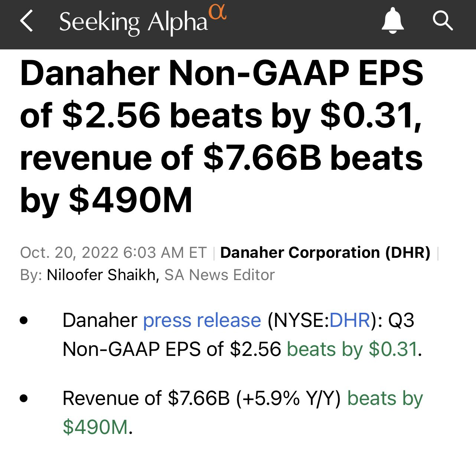Click "Revenue of $7.66B" text in the bullet
Screen dimensions: 476x451
[x=146, y=398]
